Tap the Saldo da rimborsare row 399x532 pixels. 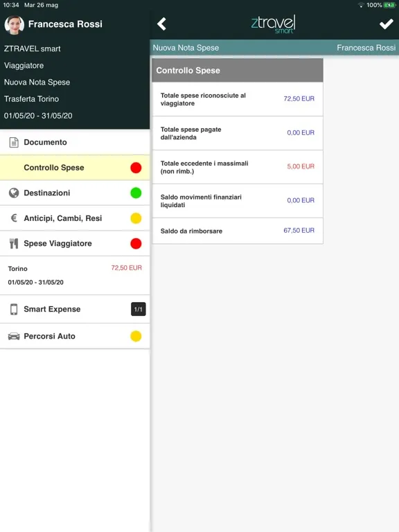tap(238, 231)
